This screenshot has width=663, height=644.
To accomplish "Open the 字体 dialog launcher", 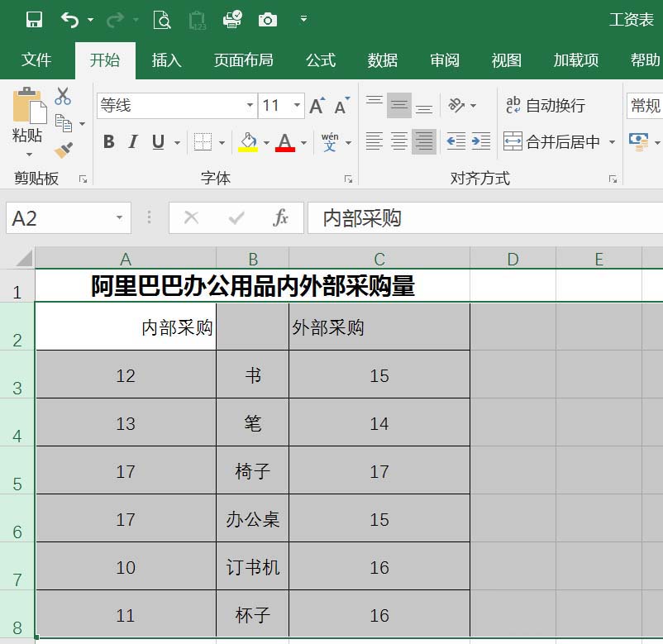I will [x=348, y=179].
